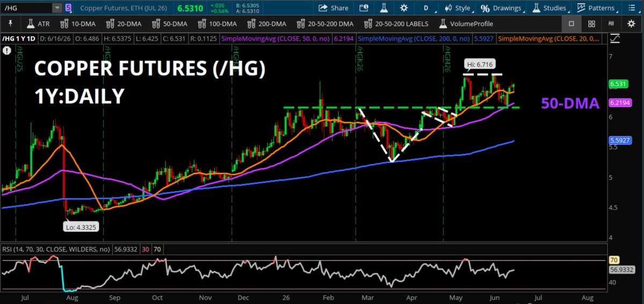Viewport: 644px width, 304px height.
Task: Open chart settings gear in top bar
Action: tap(404, 8)
